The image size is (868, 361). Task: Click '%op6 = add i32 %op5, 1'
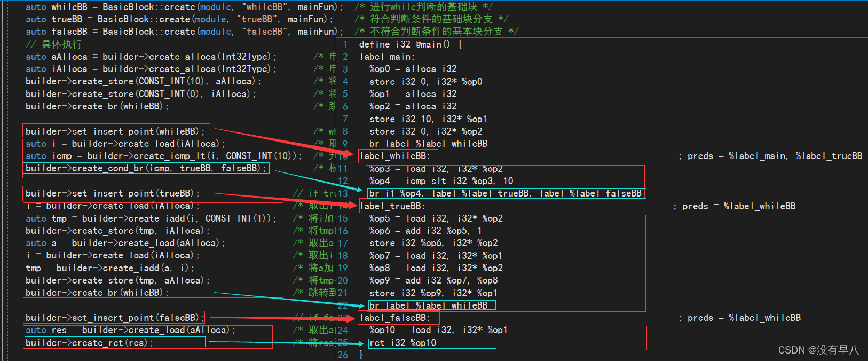point(425,231)
